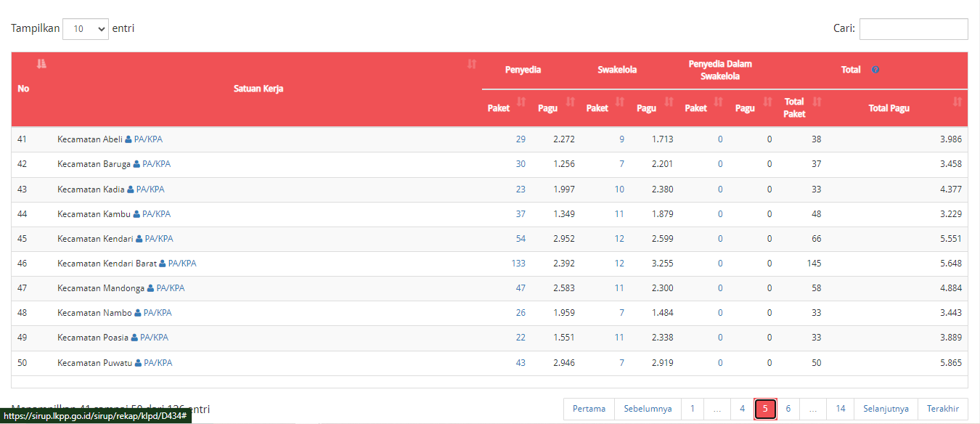Image resolution: width=980 pixels, height=424 pixels.
Task: Open PA/KPA link for Kecamatan Kadia
Action: [x=150, y=189]
